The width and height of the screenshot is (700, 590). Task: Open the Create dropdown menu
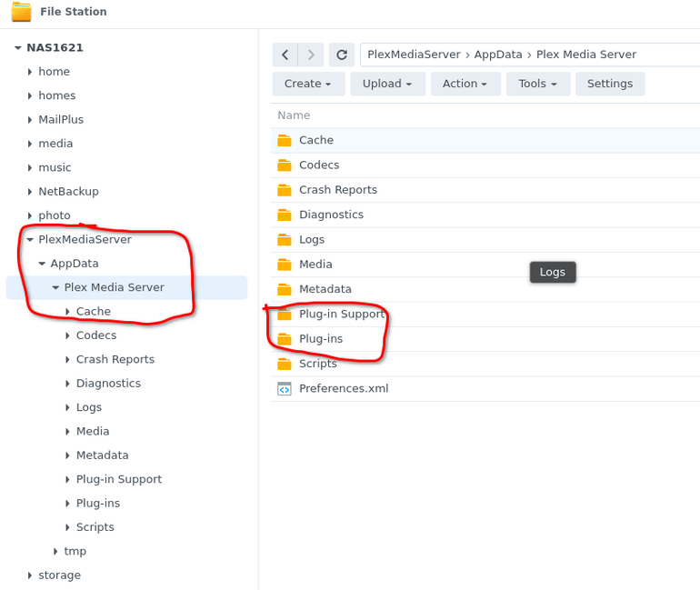308,84
